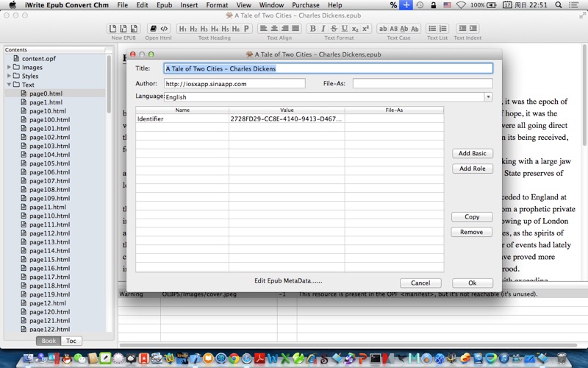The height and width of the screenshot is (368, 588).
Task: Align text right
Action: coord(285,29)
